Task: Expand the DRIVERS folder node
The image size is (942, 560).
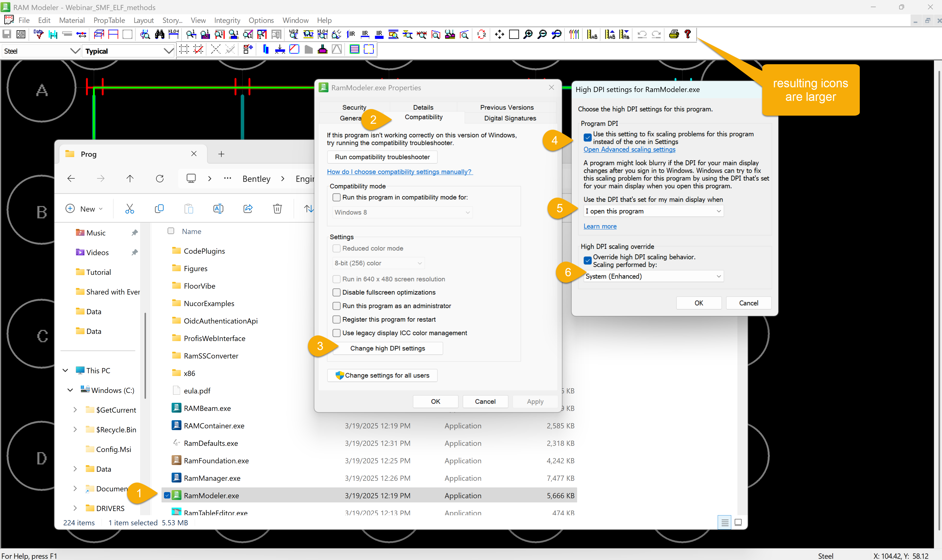Action: (75, 508)
